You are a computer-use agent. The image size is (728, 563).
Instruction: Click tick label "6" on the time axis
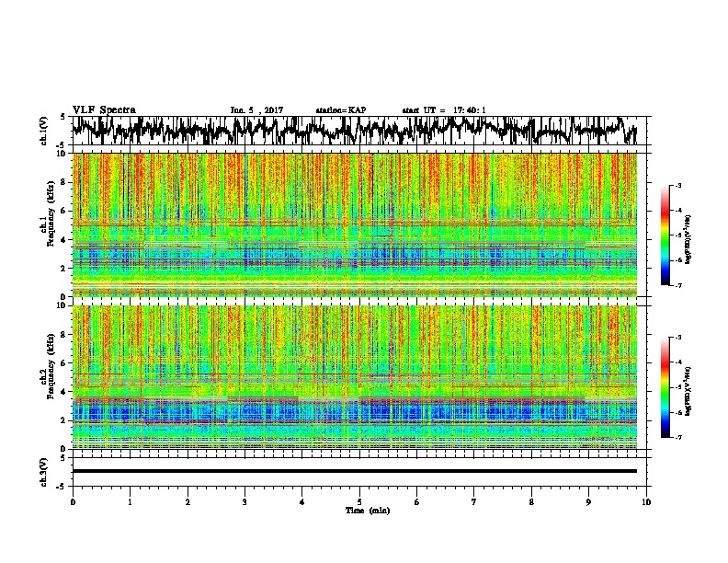tap(417, 502)
